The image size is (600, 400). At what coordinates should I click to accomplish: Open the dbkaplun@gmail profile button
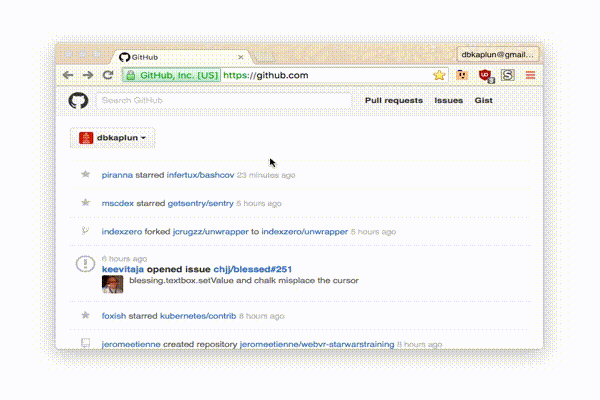(x=497, y=54)
